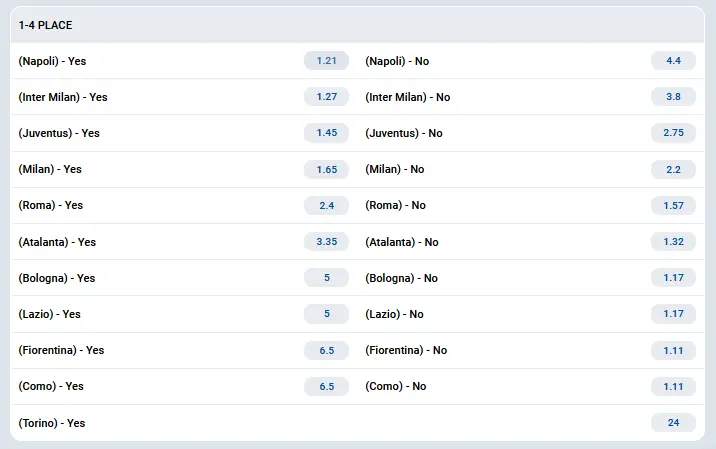Bet on Bologna Yes at 5
The width and height of the screenshot is (716, 449).
[x=326, y=278]
